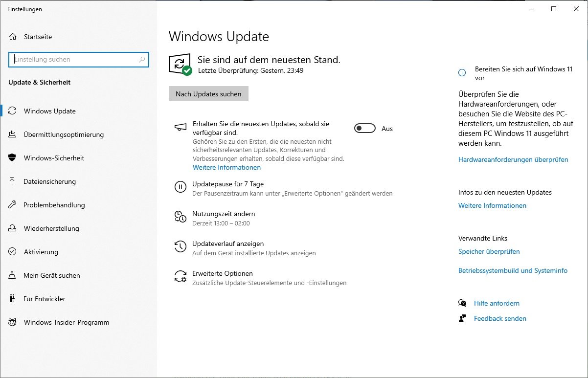Turn on the switch for getting latest updates
588x378 pixels.
tap(364, 129)
